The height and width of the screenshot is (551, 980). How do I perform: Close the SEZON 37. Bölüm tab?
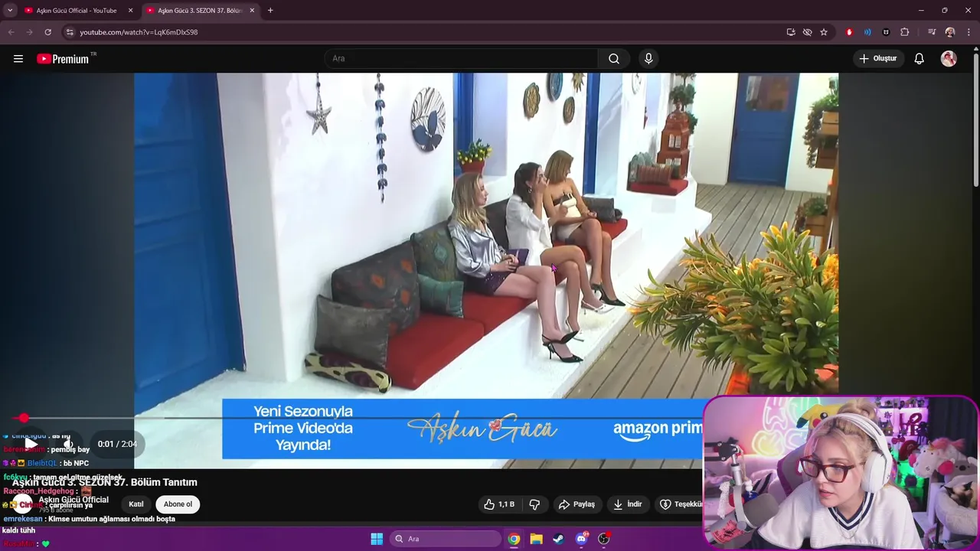click(252, 11)
